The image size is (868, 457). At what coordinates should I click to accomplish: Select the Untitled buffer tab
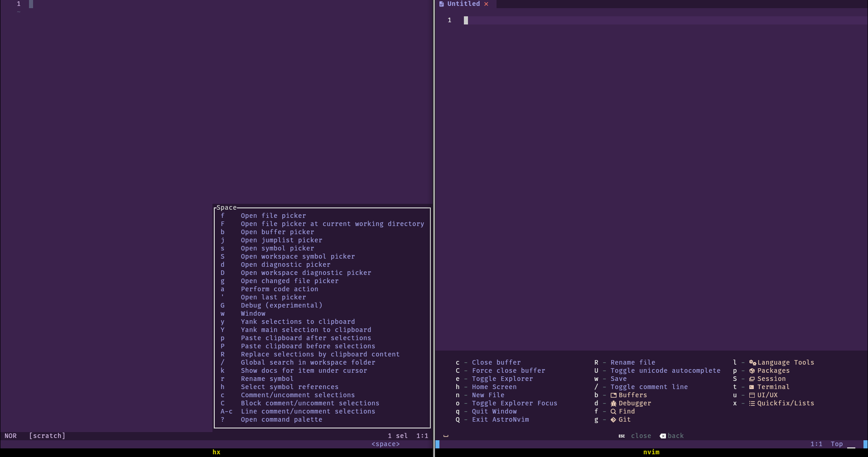point(463,4)
